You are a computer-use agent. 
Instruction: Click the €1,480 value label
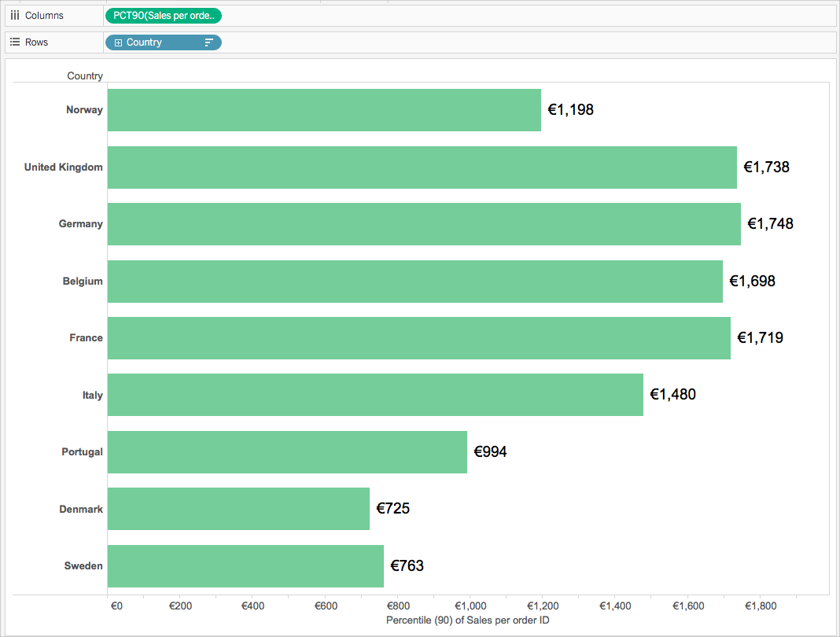672,395
